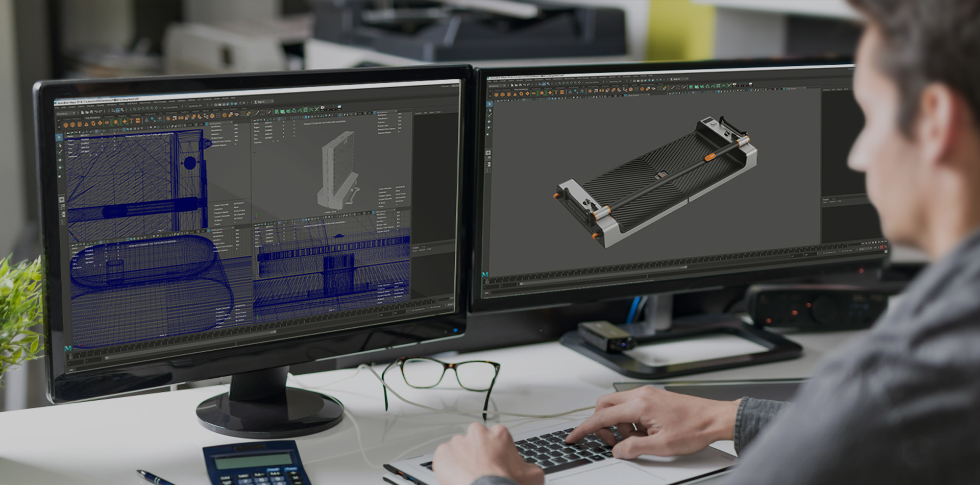Click the Sign In button on left monitor

tap(261, 102)
